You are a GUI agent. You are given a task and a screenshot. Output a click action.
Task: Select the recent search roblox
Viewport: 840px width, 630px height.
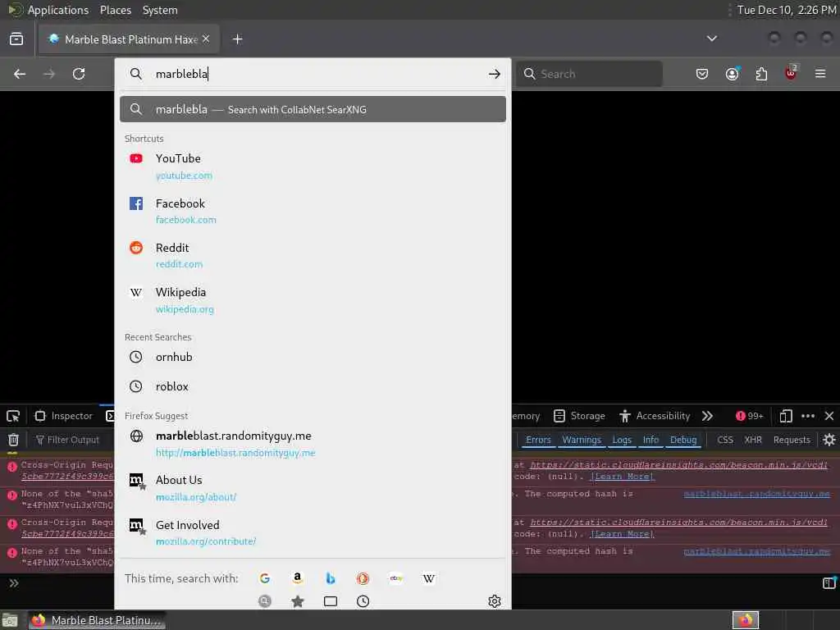[x=313, y=386]
